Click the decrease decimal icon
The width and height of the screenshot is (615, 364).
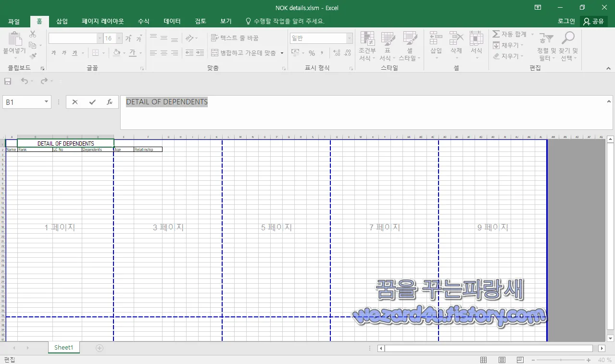pyautogui.click(x=347, y=53)
